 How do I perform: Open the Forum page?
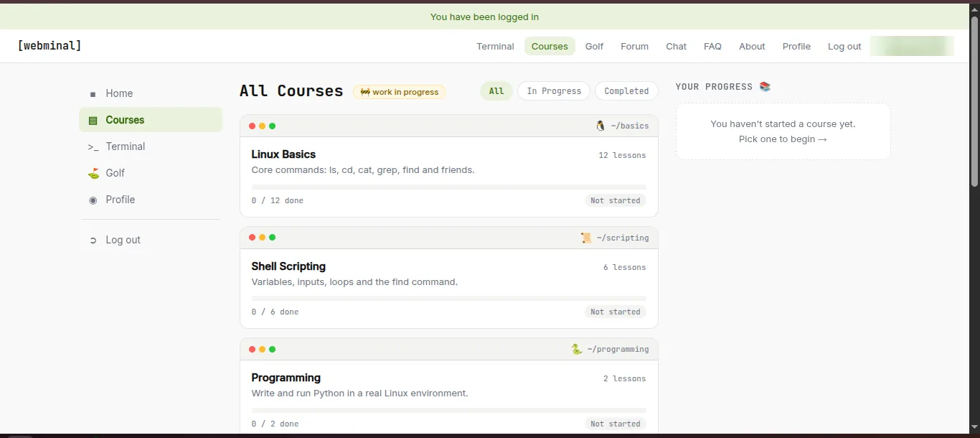pos(634,46)
